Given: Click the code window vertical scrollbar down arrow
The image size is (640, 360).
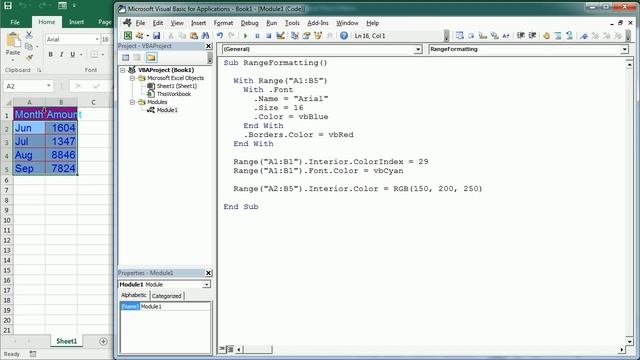Looking at the screenshot, I should point(630,341).
